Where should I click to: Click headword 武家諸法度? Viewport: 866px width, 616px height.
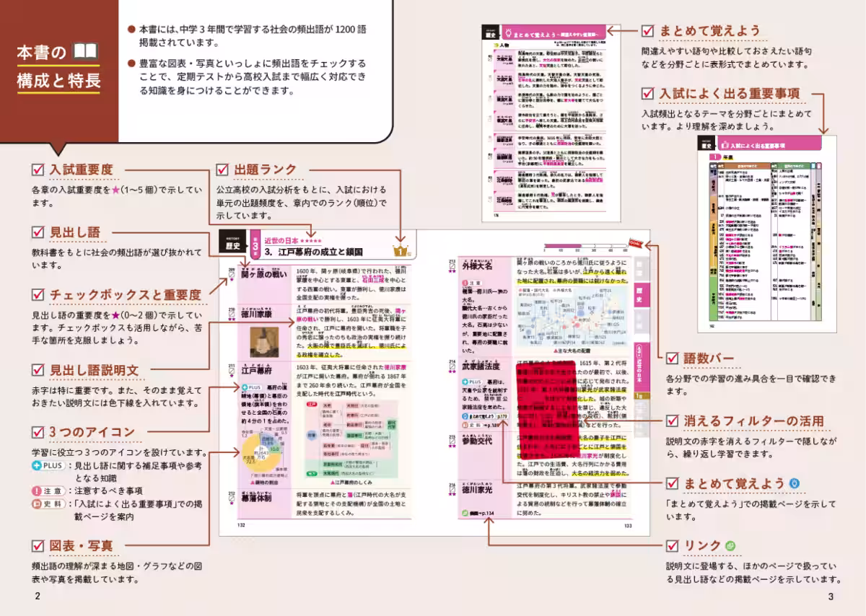tap(482, 368)
